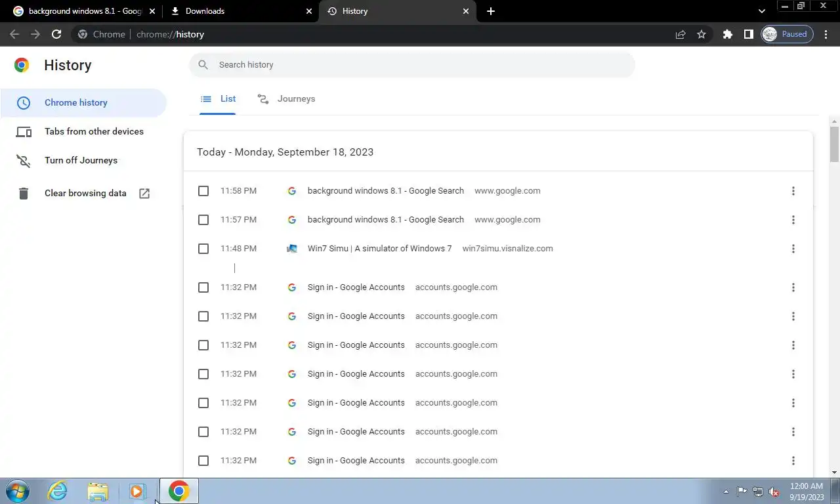Image resolution: width=840 pixels, height=504 pixels.
Task: Bookmark this tab with the star icon
Action: pyautogui.click(x=702, y=34)
